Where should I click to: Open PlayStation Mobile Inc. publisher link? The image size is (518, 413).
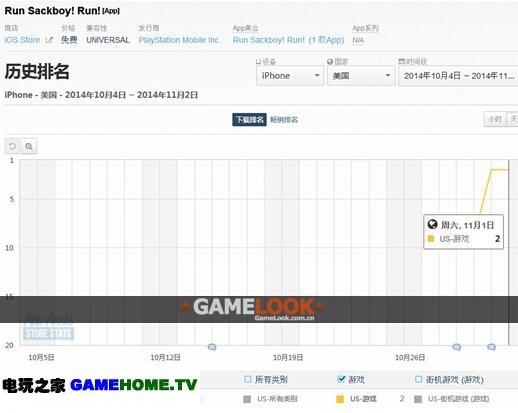tap(179, 40)
